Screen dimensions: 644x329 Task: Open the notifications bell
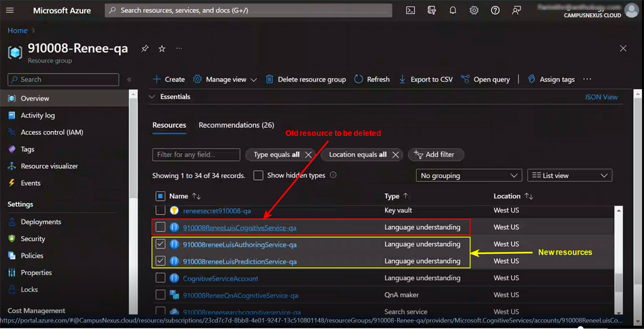coord(452,10)
